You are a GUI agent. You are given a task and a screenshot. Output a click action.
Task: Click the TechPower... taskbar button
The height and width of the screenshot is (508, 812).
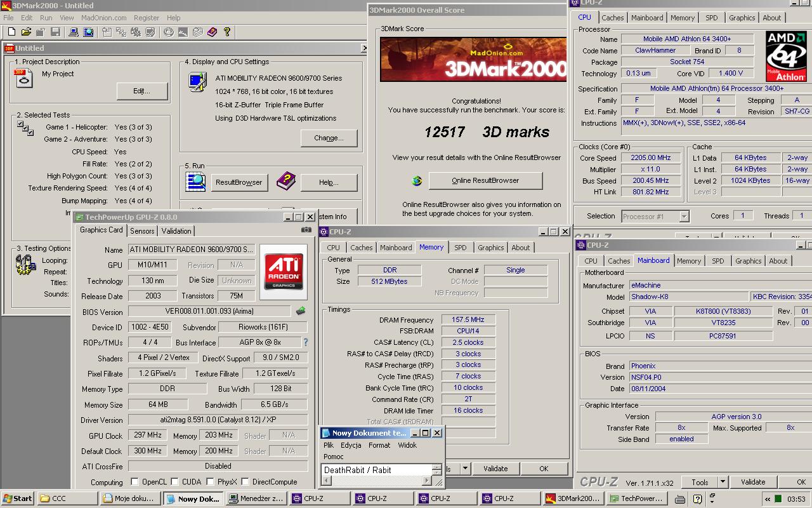pyautogui.click(x=638, y=498)
